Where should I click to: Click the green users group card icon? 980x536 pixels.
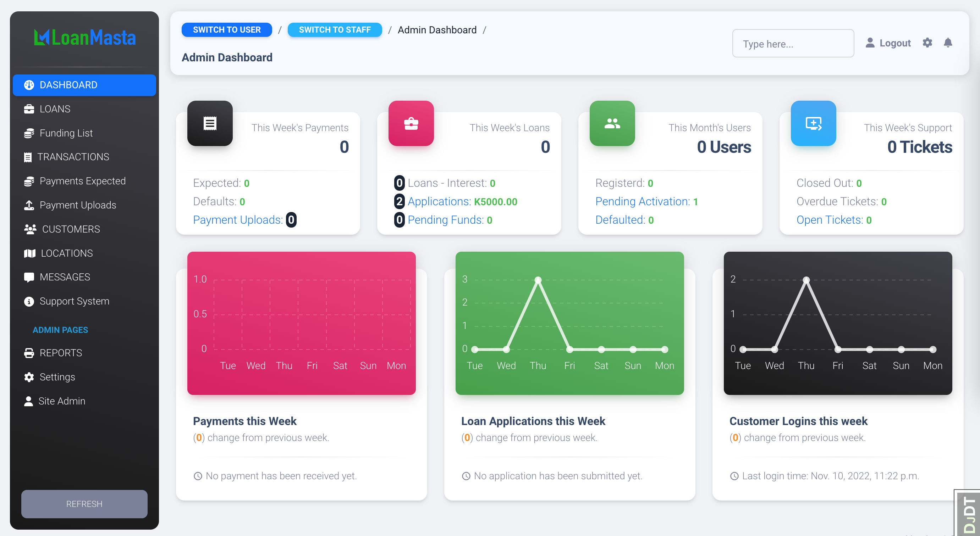pyautogui.click(x=612, y=123)
